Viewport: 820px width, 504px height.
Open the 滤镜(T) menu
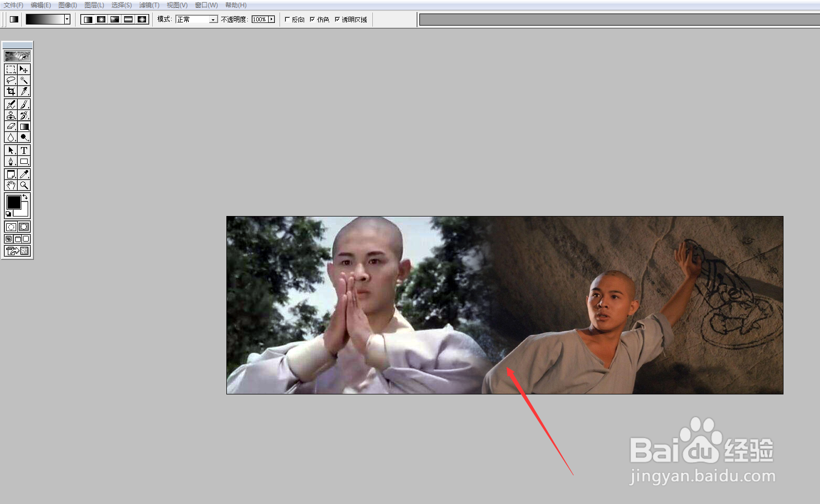click(x=149, y=5)
